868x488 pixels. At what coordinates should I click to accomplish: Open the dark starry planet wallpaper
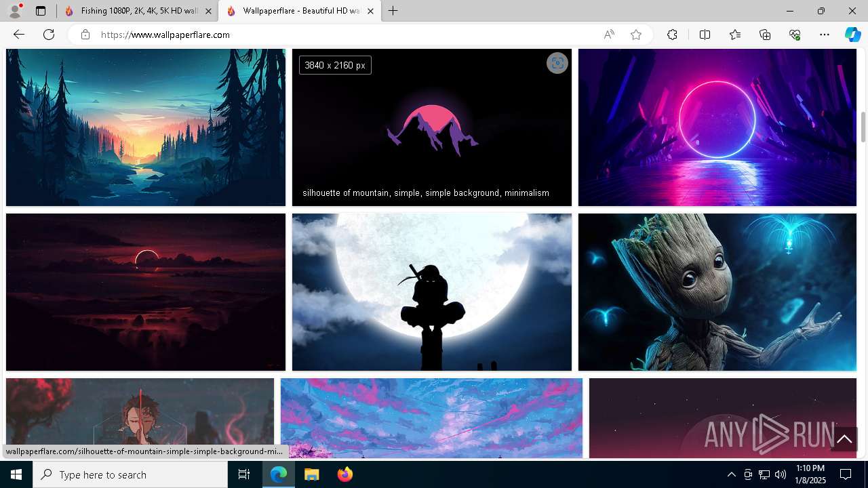click(723, 418)
